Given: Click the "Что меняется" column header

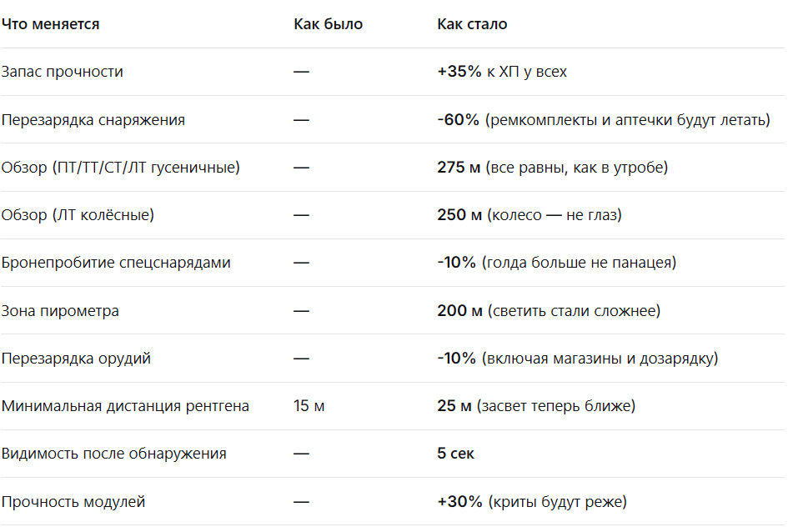Looking at the screenshot, I should click(x=50, y=24).
